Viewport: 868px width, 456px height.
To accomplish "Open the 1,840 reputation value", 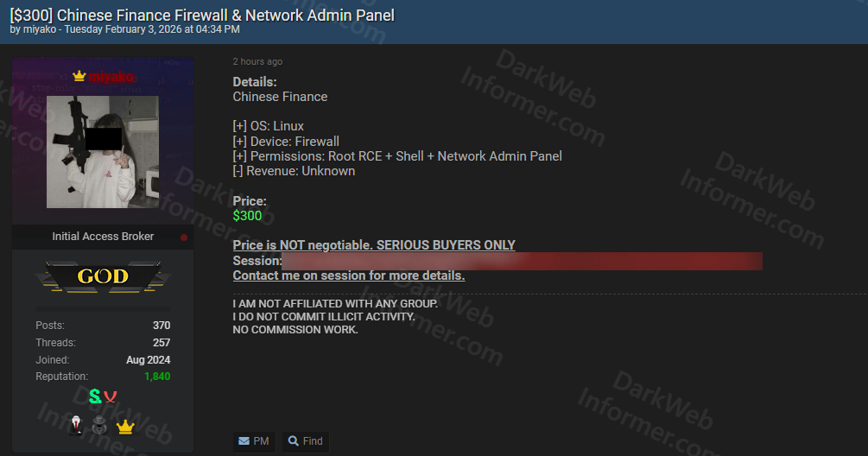I will tap(157, 377).
